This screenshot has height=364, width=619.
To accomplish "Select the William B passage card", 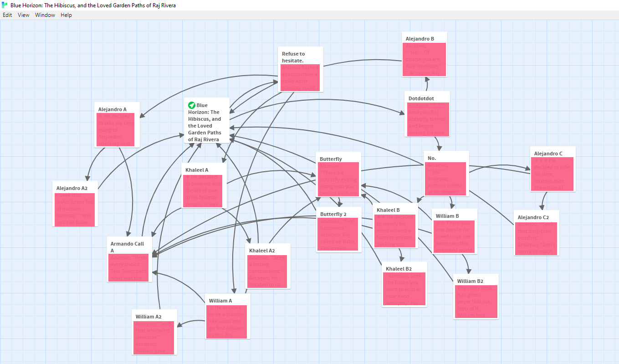I will (x=455, y=231).
